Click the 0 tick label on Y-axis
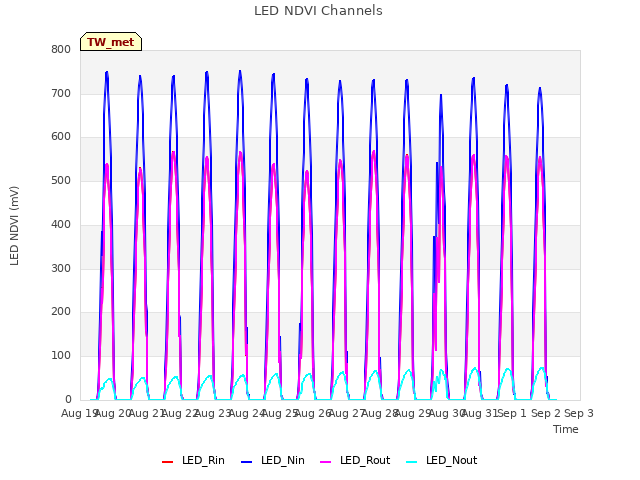This screenshot has height=480, width=640. tap(68, 399)
